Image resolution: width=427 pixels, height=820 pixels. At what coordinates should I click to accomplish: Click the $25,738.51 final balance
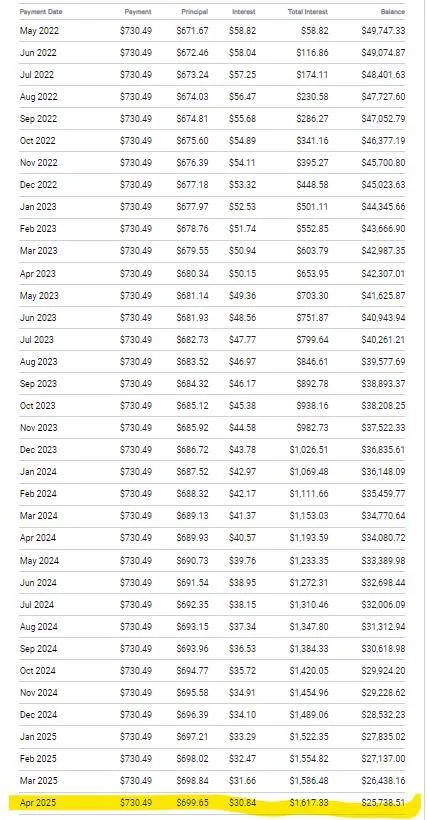point(383,802)
